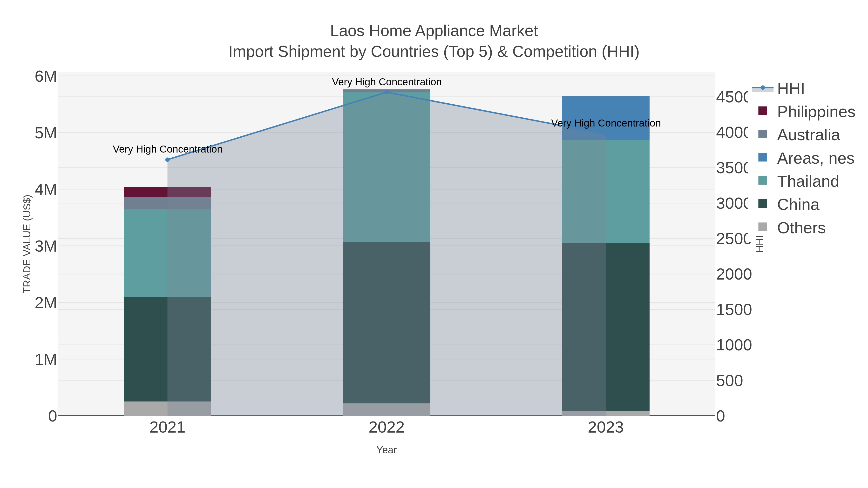Screen dimensions: 868x488
Task: Click the 'TRADE VALUE (US$)' axis title
Action: [x=27, y=244]
